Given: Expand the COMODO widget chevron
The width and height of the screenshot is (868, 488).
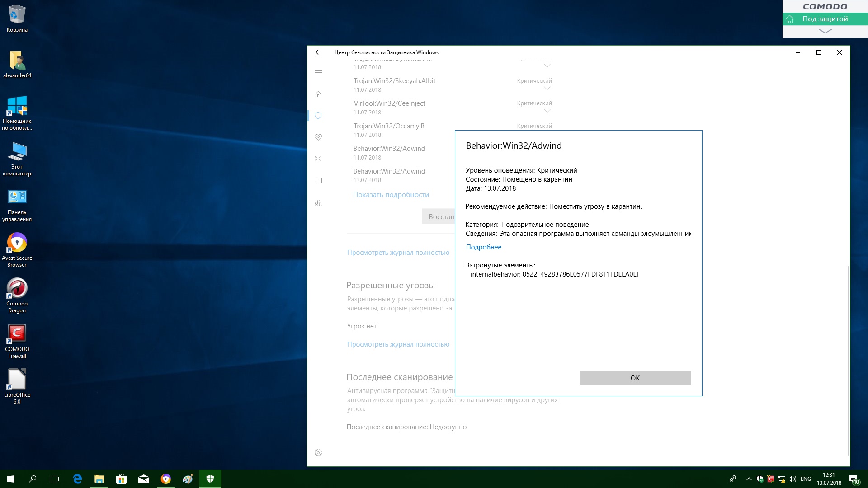Looking at the screenshot, I should tap(825, 31).
